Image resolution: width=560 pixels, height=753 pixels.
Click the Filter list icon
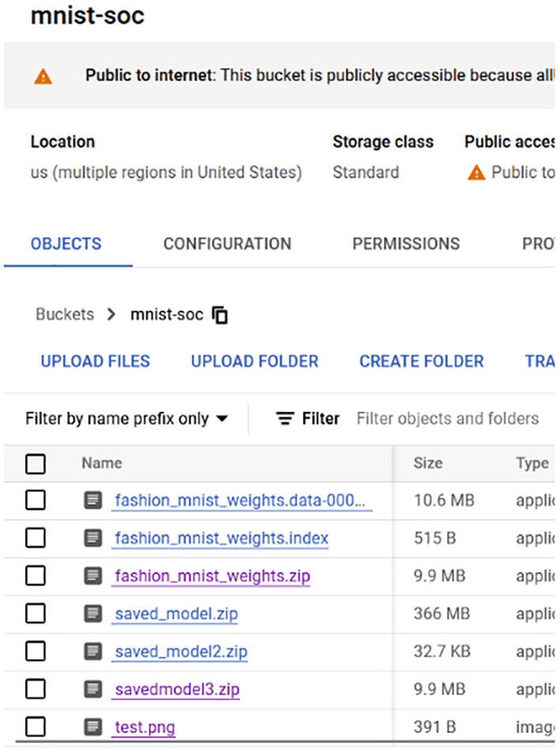click(x=284, y=419)
